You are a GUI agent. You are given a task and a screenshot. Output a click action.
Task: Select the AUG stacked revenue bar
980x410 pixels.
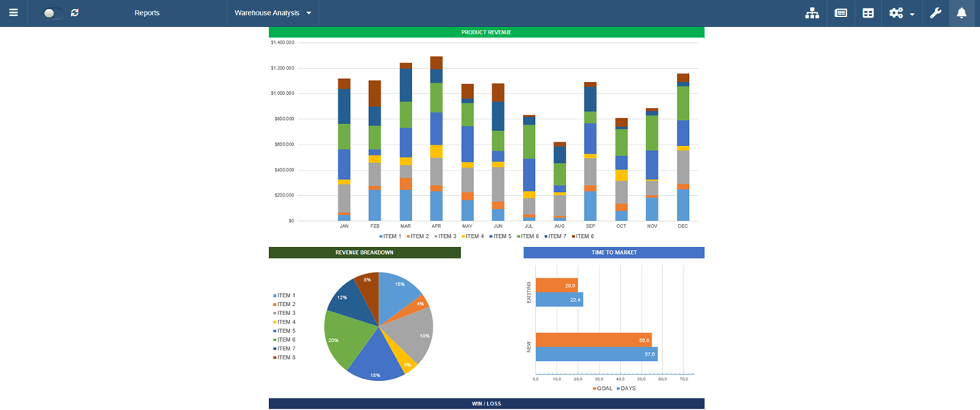point(560,184)
